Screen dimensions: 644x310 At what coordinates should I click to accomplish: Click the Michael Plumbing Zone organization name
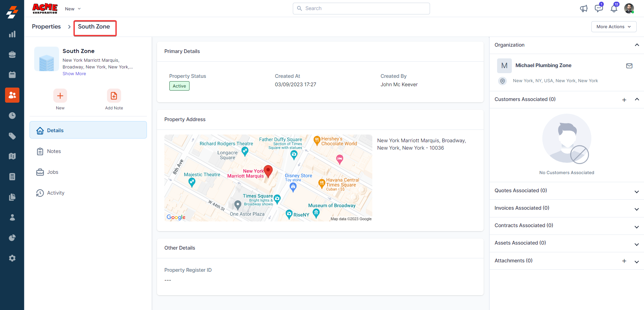(x=543, y=65)
